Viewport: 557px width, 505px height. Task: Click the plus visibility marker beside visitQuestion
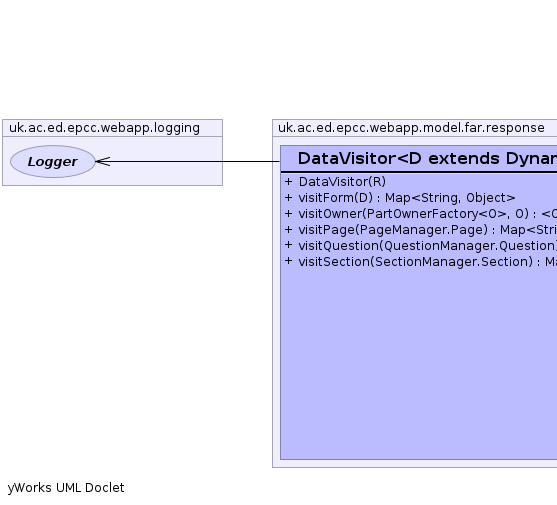click(288, 245)
